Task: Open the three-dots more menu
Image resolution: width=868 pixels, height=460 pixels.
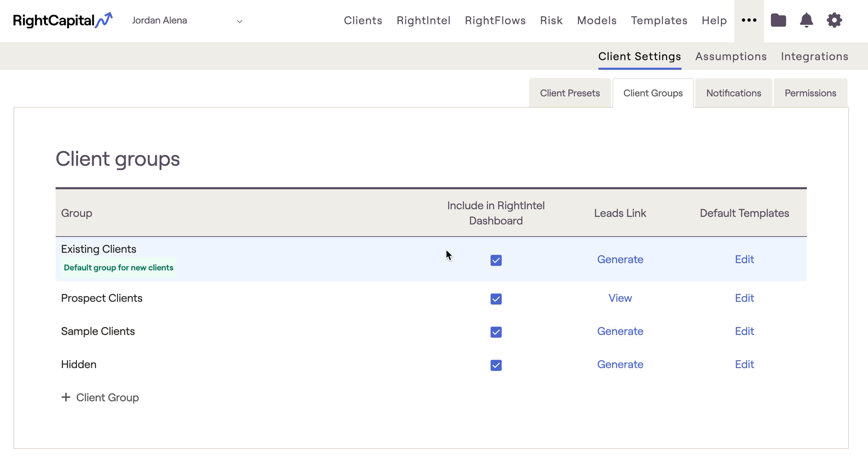Action: (749, 20)
